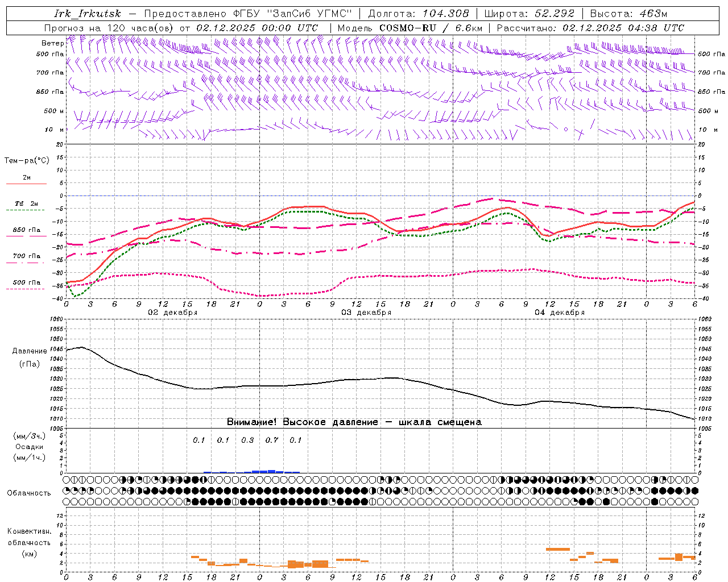This screenshot has width=728, height=582.
Task: Click the blue precipitation bars in the rainfall panel
Action: coord(252,471)
